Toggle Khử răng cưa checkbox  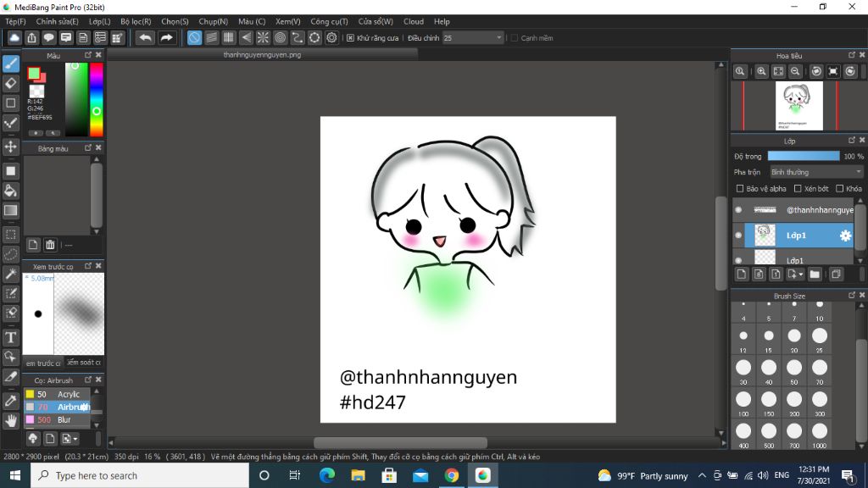coord(350,37)
